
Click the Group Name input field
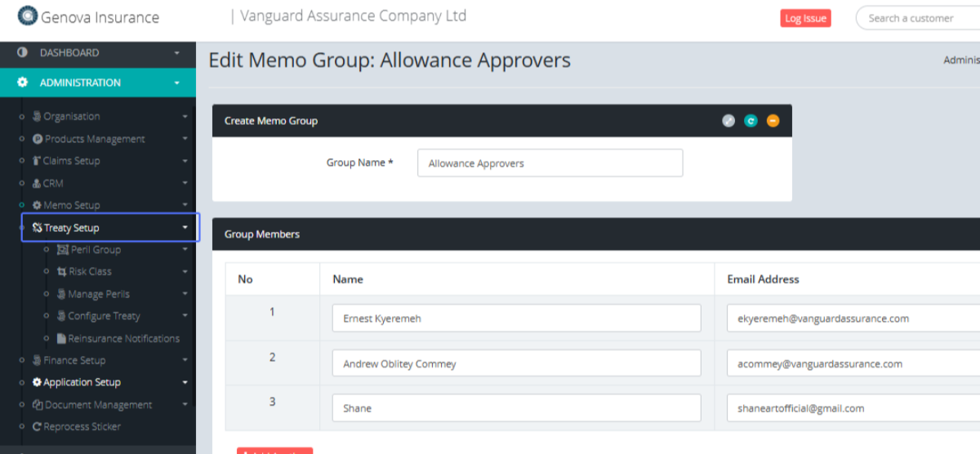click(550, 163)
